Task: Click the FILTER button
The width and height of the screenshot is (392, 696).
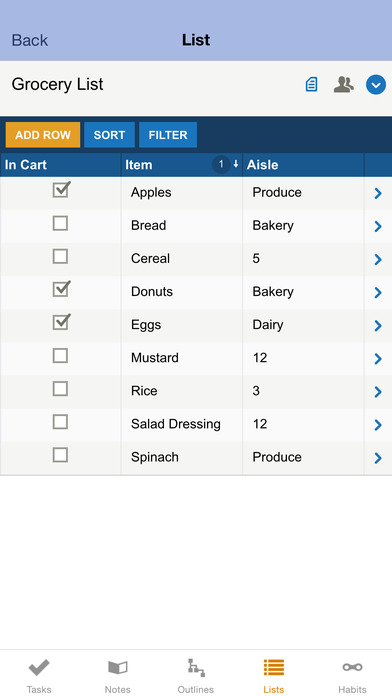Action: coord(168,135)
